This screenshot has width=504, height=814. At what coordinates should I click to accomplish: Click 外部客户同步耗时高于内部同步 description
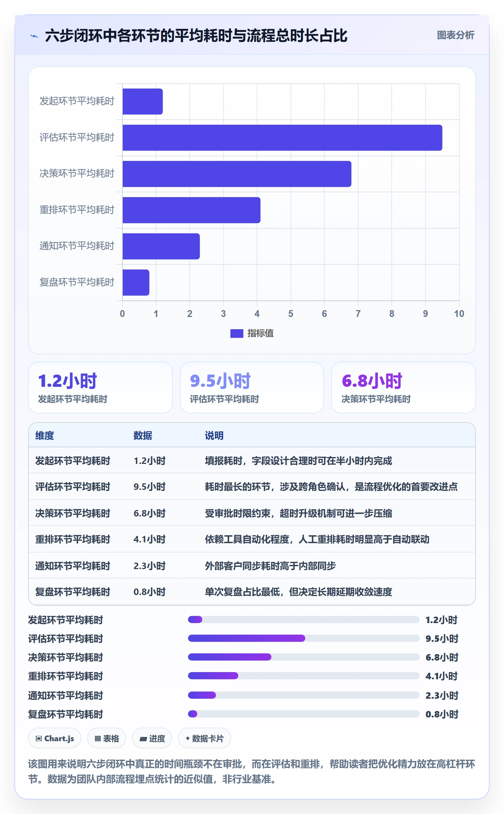point(270,566)
